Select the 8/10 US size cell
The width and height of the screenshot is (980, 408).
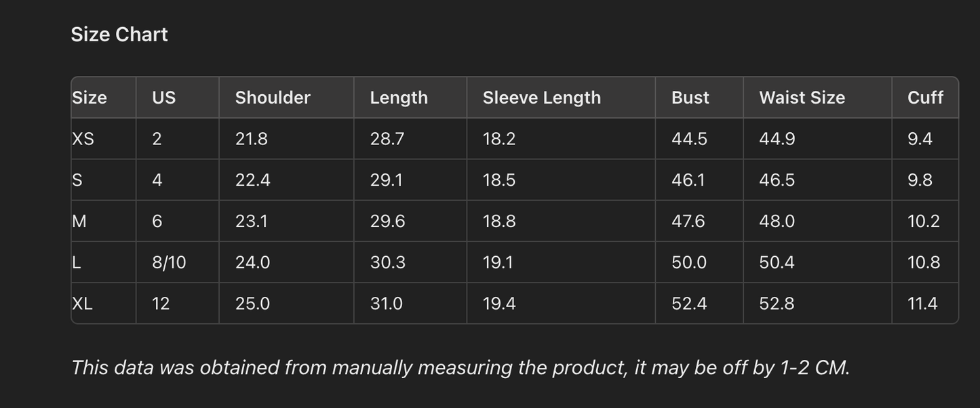click(169, 263)
